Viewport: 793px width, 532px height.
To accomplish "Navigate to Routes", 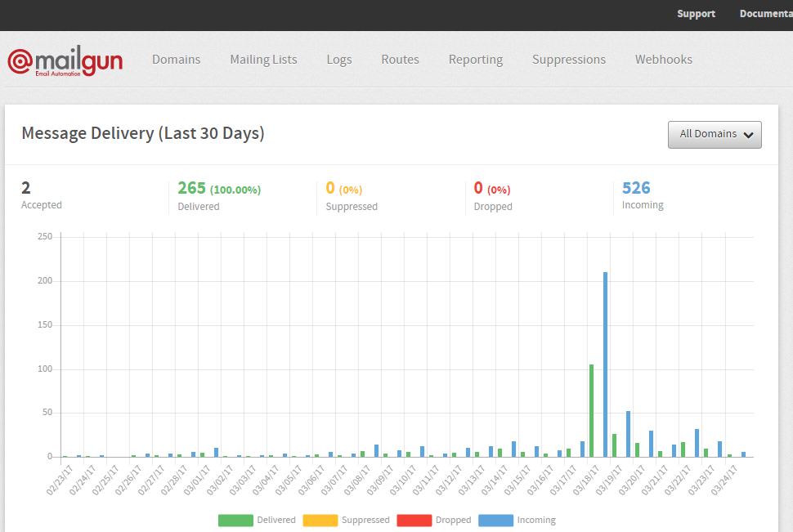I will (400, 60).
